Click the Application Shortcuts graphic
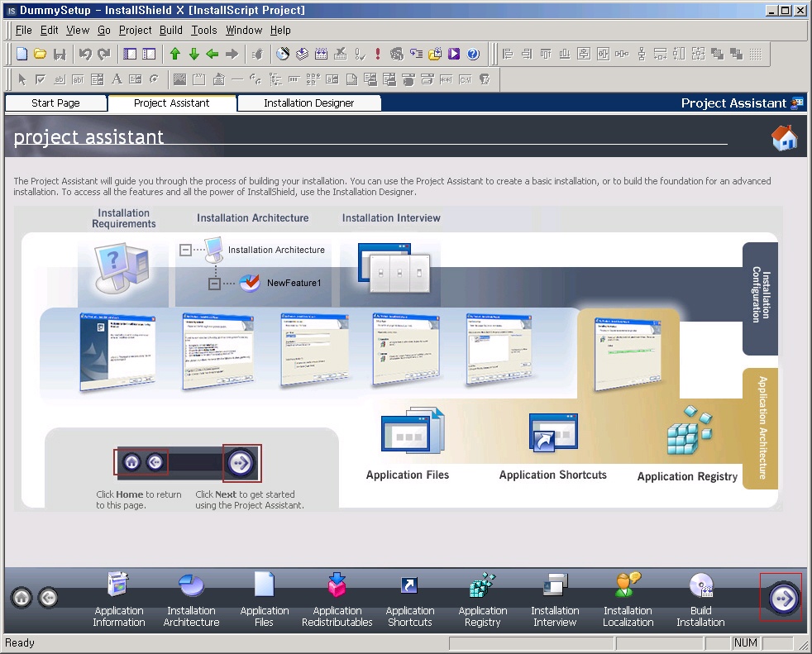The width and height of the screenshot is (812, 654). coord(553,432)
